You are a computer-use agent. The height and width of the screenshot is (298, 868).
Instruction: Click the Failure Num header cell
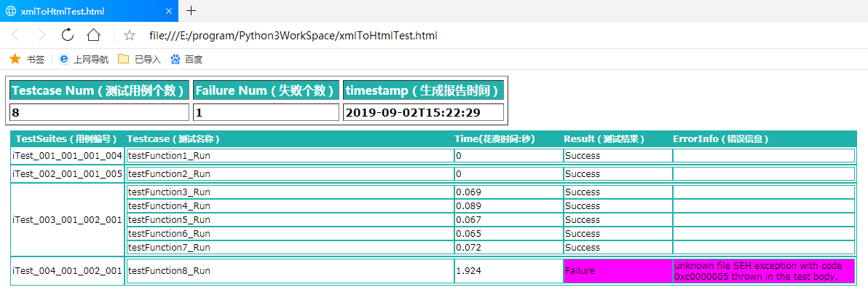(267, 90)
